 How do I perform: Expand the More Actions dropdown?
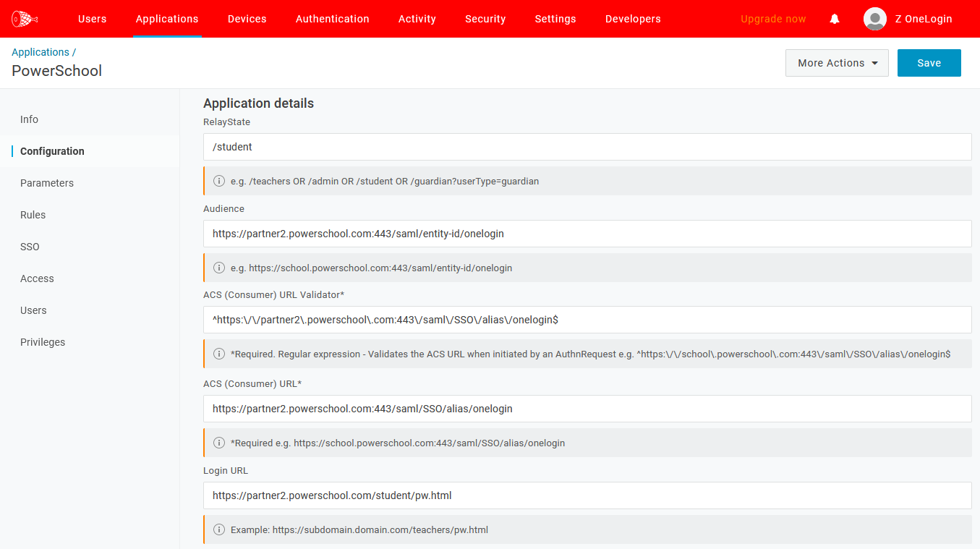point(837,63)
